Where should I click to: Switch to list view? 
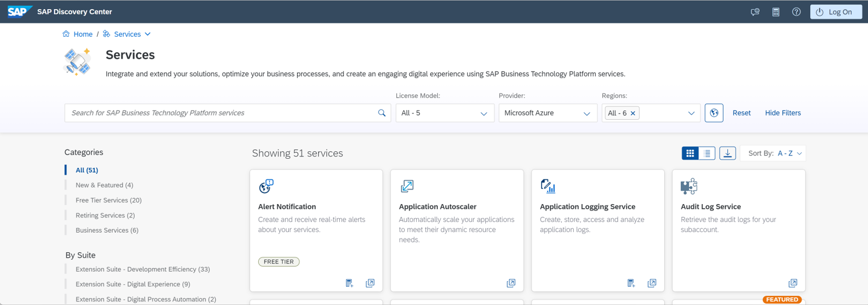click(707, 153)
